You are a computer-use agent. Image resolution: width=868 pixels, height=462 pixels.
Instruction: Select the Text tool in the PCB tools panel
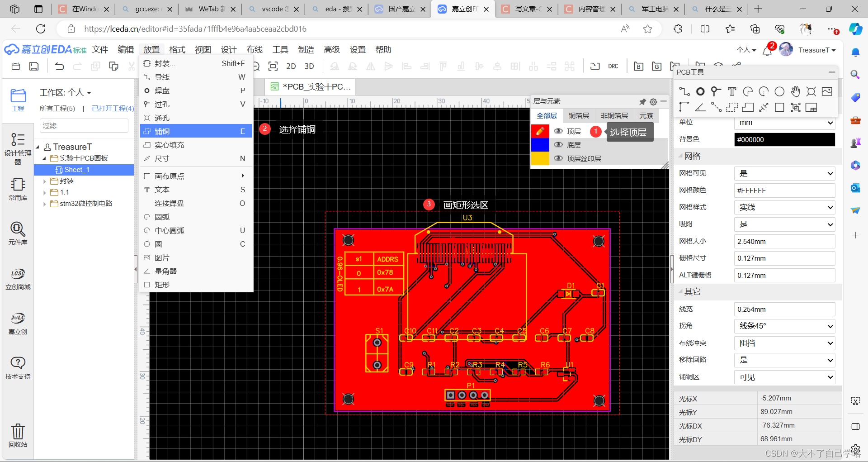(732, 91)
